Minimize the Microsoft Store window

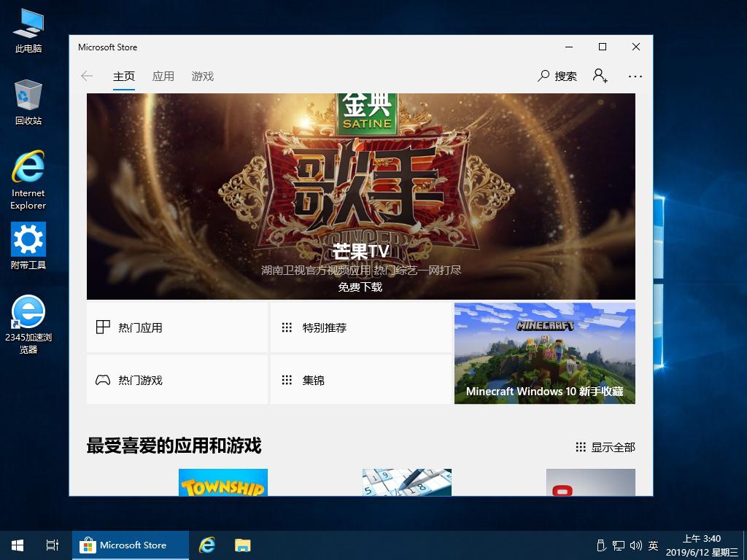[569, 47]
